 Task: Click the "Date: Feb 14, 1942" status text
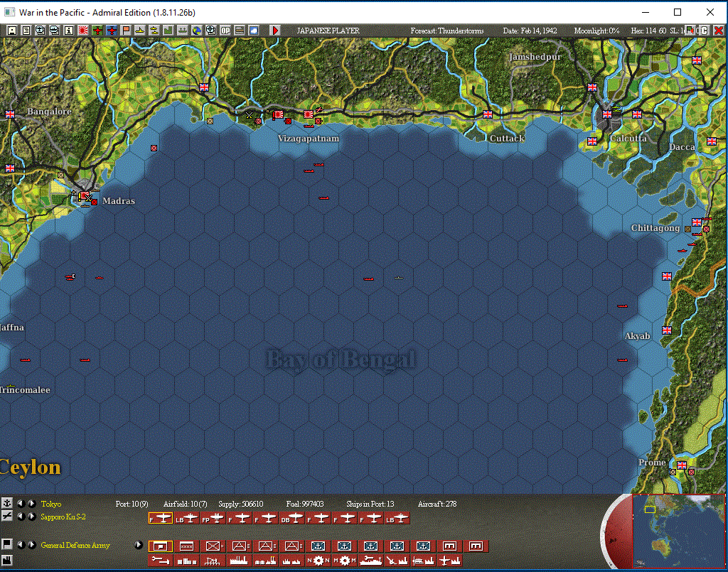pyautogui.click(x=530, y=31)
